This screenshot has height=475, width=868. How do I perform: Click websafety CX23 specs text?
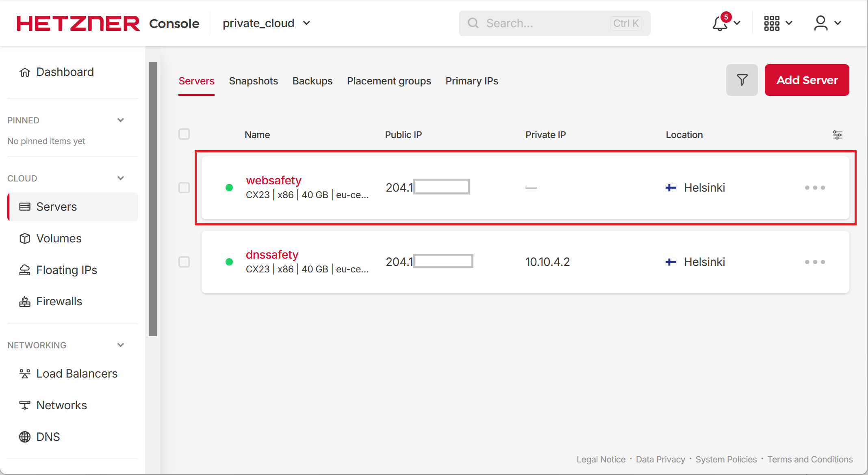(x=307, y=195)
